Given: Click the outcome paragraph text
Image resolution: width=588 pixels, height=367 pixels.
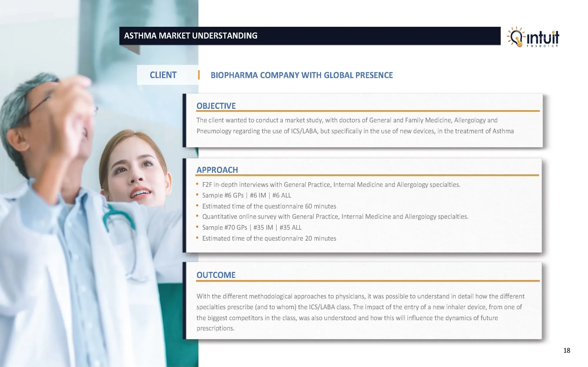Looking at the screenshot, I should click(x=360, y=312).
